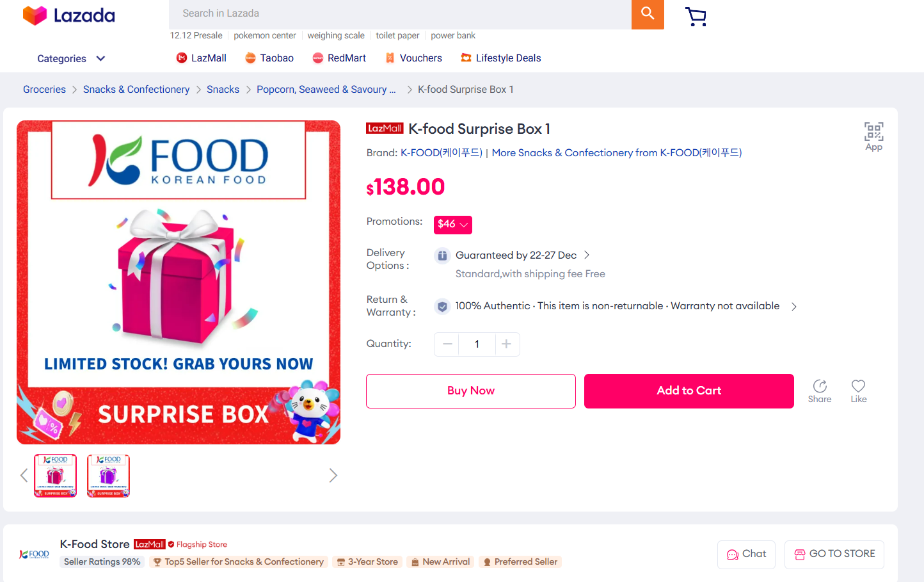Viewport: 924px width, 582px height.
Task: Share this product via Share icon
Action: pos(820,391)
